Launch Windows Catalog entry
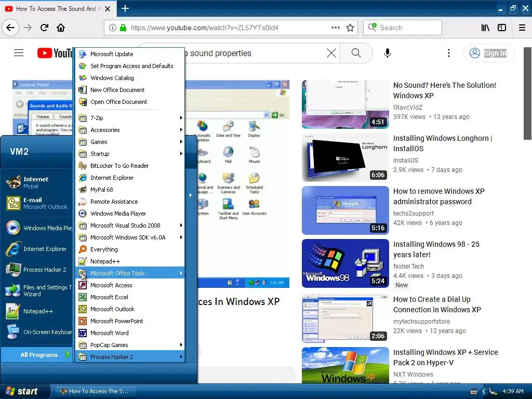The width and height of the screenshot is (532, 399). click(x=130, y=78)
